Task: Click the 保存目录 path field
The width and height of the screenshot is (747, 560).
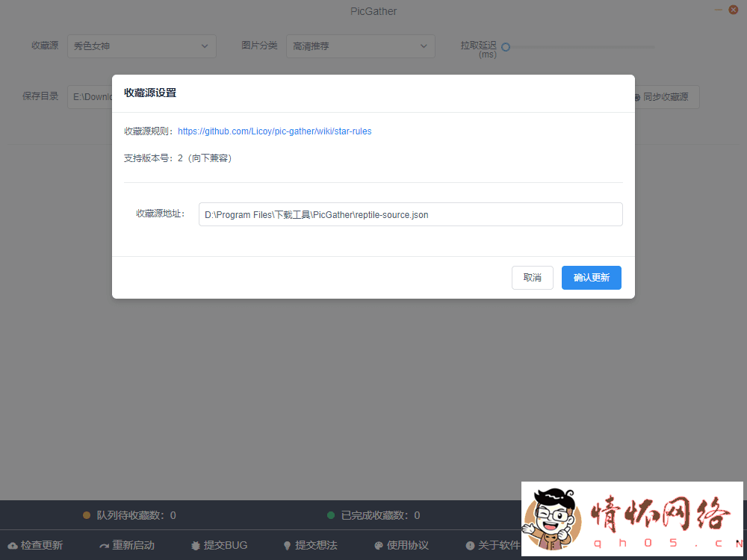Action: (90, 97)
